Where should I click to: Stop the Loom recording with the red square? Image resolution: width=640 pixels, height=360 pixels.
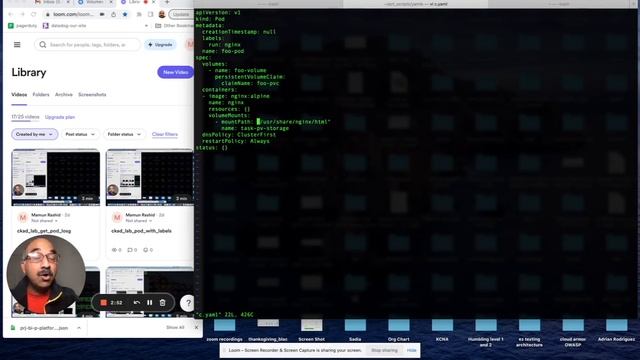104,302
